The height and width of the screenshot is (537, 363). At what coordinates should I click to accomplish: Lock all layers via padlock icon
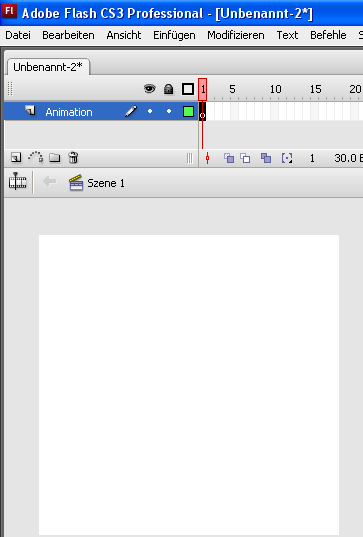pyautogui.click(x=168, y=89)
